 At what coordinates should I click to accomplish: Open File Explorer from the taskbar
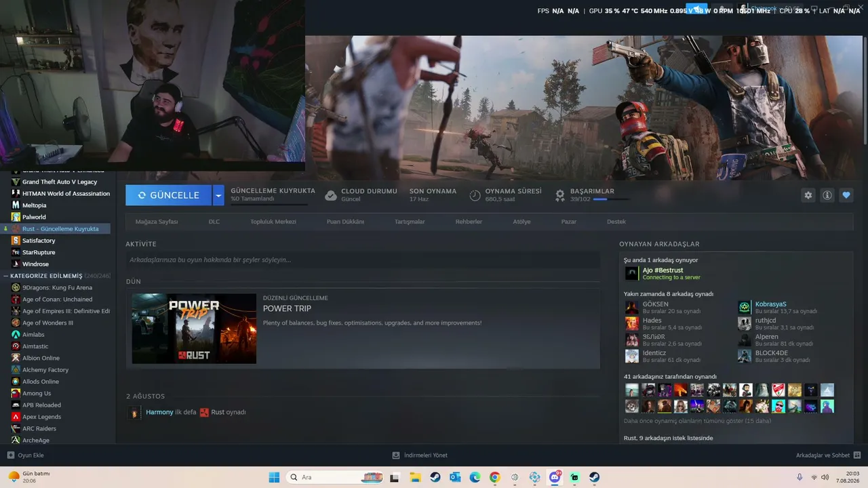pyautogui.click(x=415, y=477)
